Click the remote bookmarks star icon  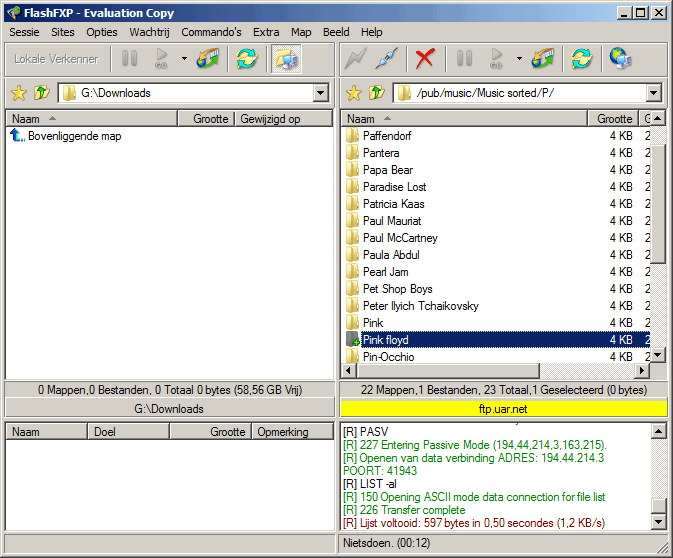tap(354, 93)
